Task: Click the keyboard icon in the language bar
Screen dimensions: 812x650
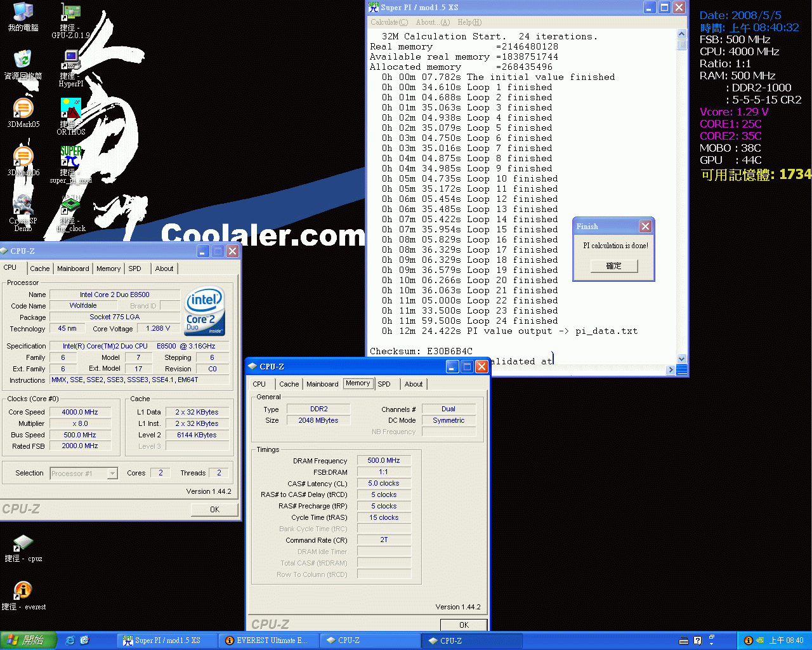Action: click(684, 640)
